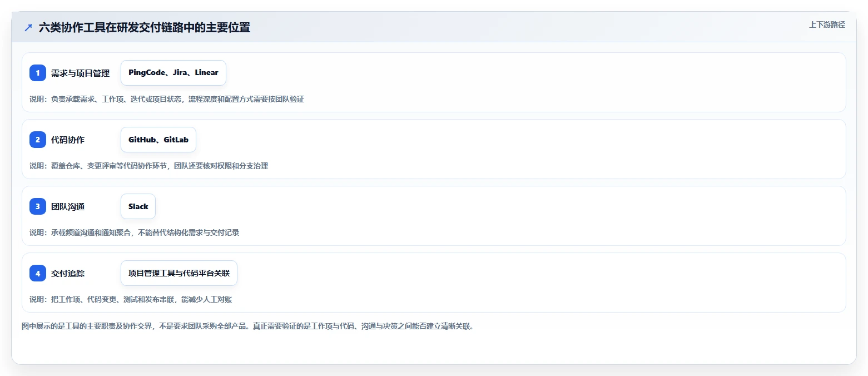Select the PingCode、Jira、Linear chip
This screenshot has width=868, height=376.
click(173, 73)
